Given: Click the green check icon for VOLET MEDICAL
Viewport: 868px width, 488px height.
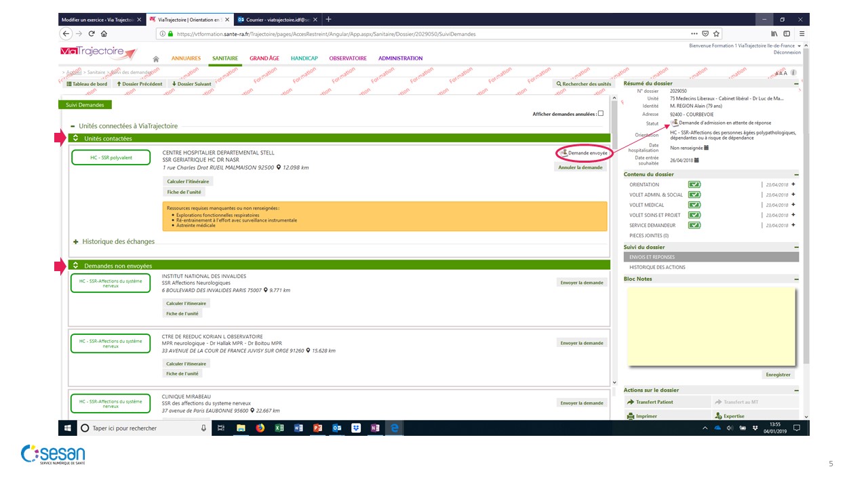Looking at the screenshot, I should (x=694, y=205).
